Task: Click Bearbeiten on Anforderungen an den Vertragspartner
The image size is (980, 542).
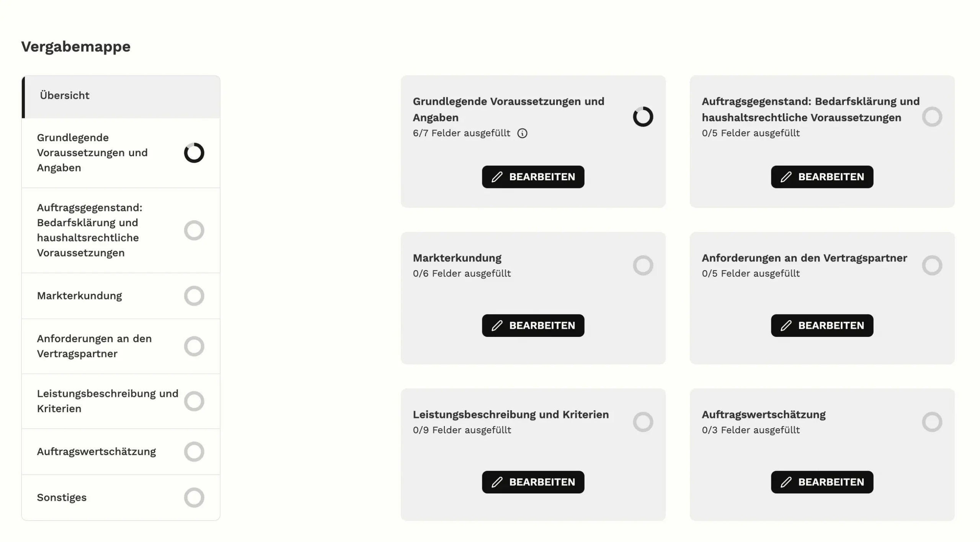Action: point(822,325)
